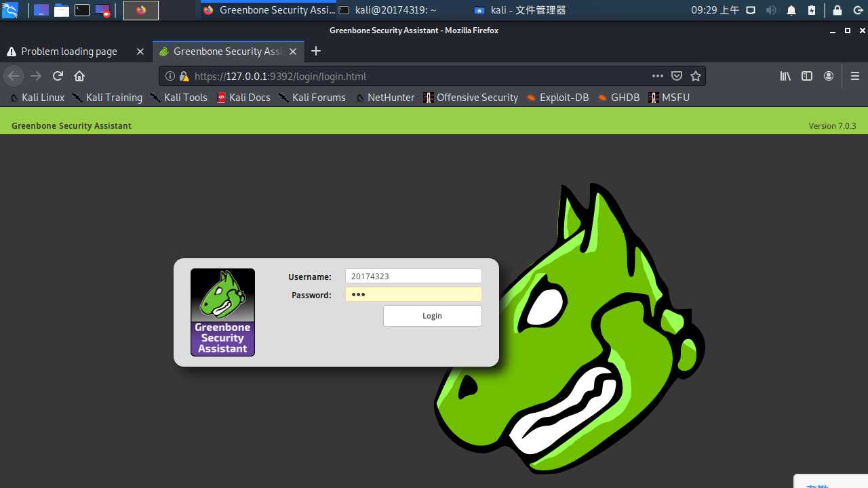
Task: Open Kali Tools bookmark
Action: click(x=179, y=98)
